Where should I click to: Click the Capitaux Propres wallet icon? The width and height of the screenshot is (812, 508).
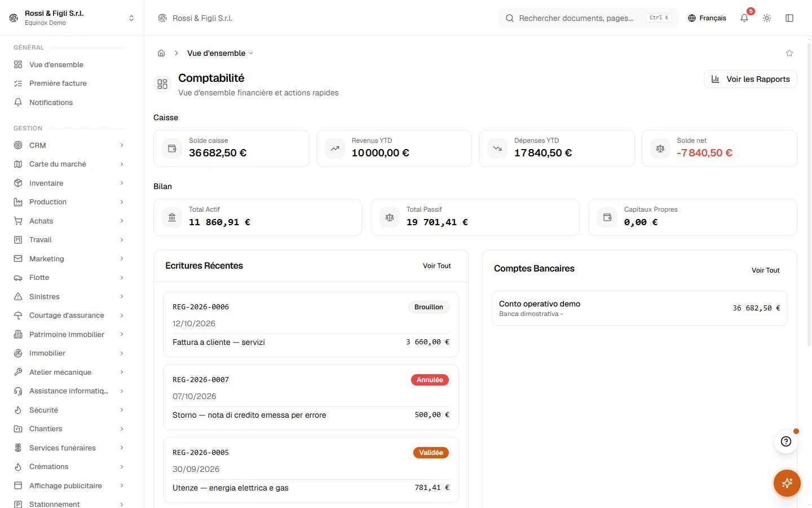pos(607,217)
